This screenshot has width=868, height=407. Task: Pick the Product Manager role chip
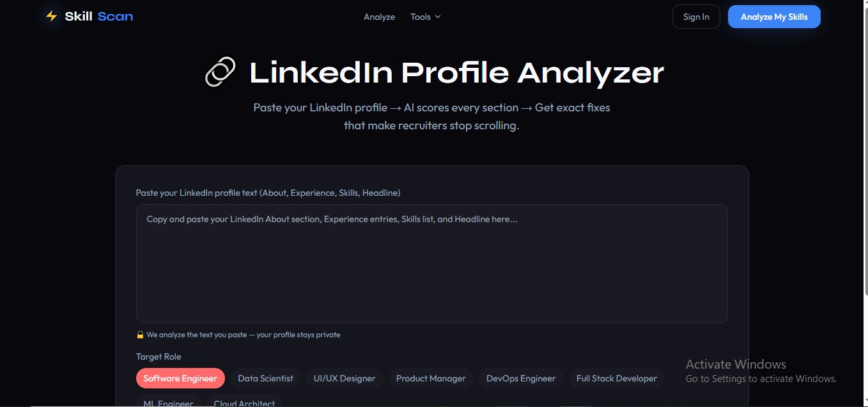click(431, 378)
